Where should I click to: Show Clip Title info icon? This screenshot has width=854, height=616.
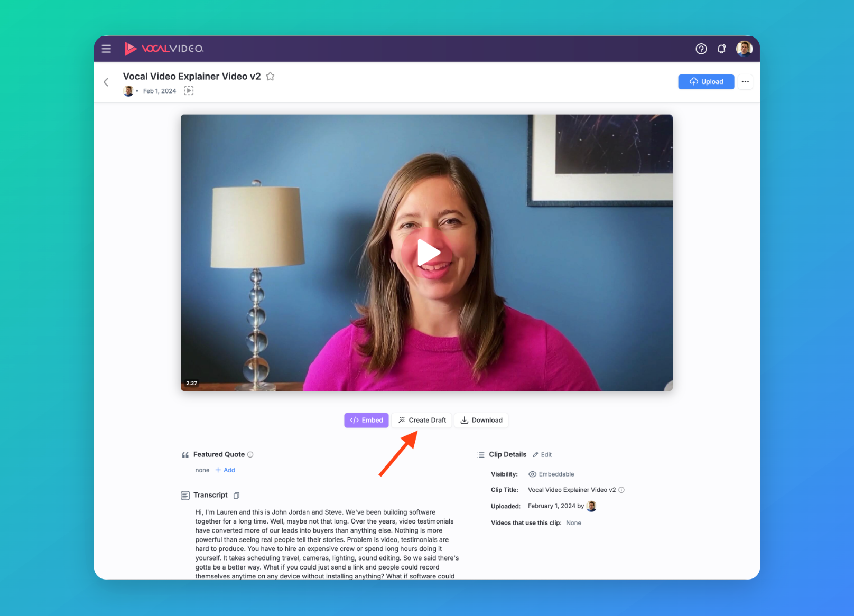click(x=621, y=490)
